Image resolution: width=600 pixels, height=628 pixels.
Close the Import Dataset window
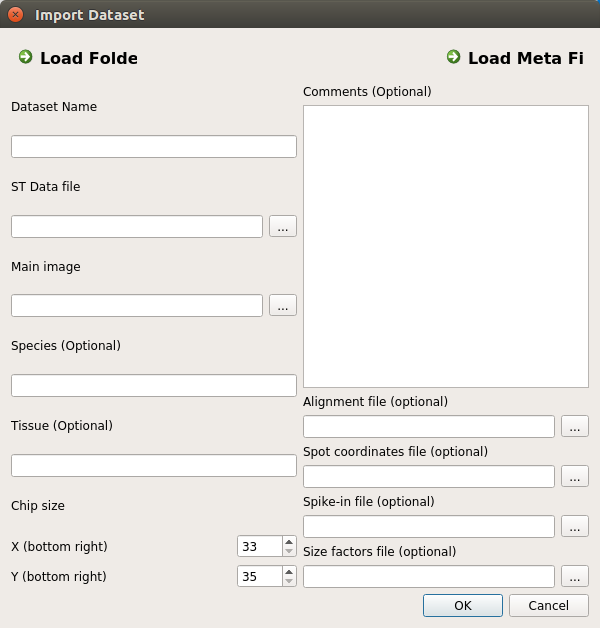15,15
